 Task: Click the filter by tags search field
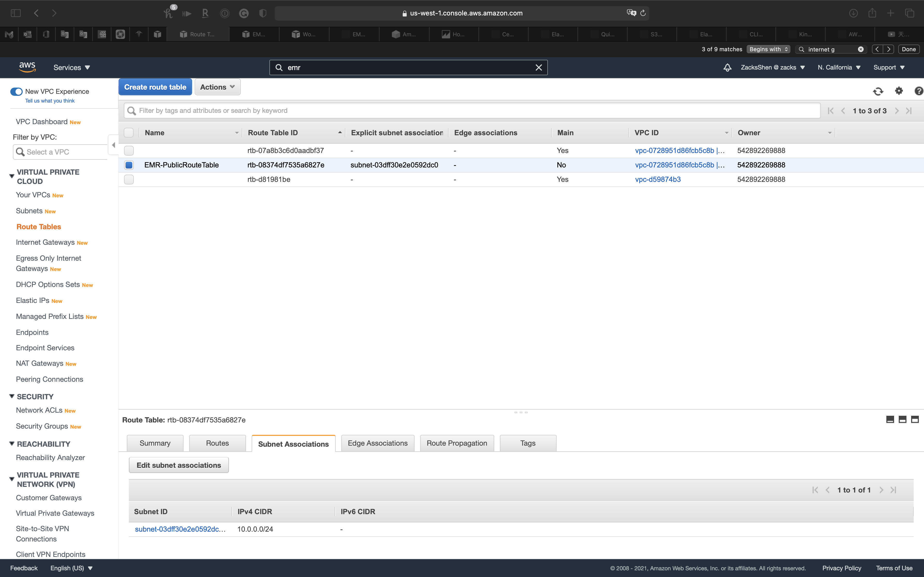point(472,111)
